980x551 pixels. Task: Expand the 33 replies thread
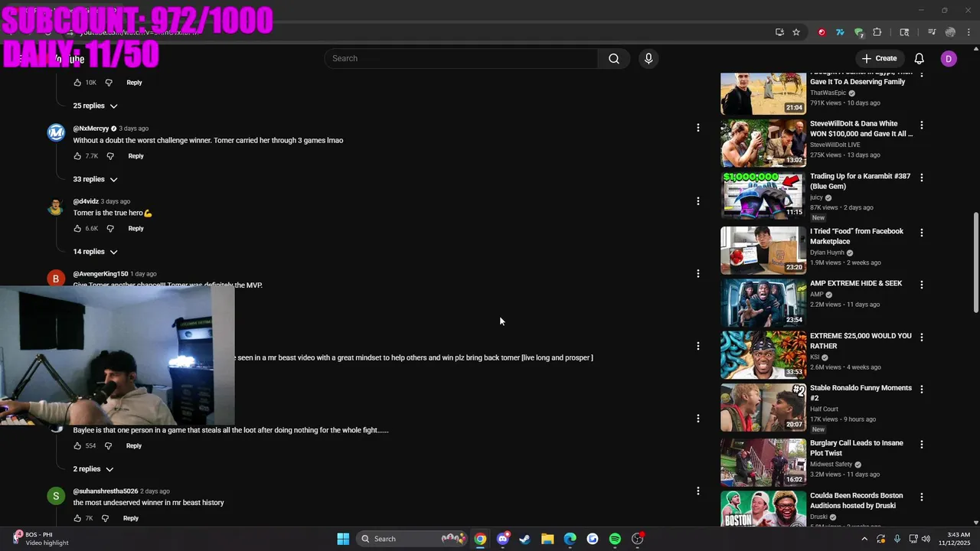click(95, 179)
